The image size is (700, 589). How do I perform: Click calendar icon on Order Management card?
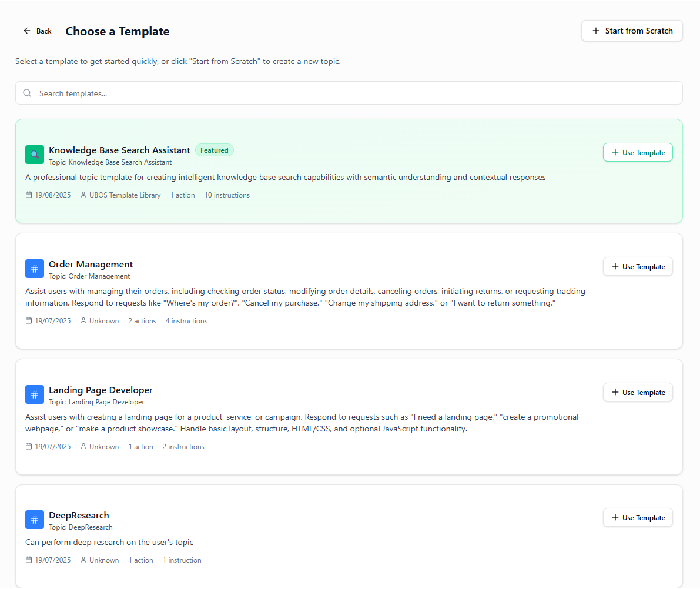(x=29, y=321)
